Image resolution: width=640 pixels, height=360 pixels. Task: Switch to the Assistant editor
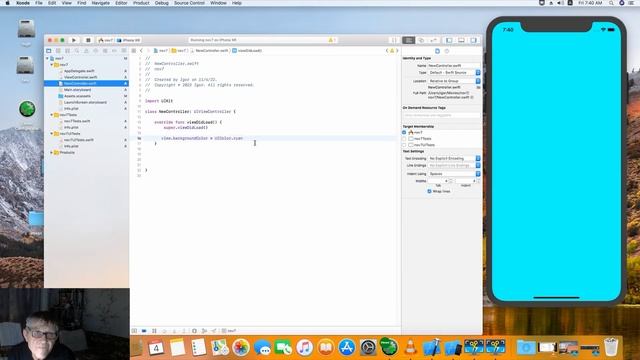pyautogui.click(x=421, y=40)
